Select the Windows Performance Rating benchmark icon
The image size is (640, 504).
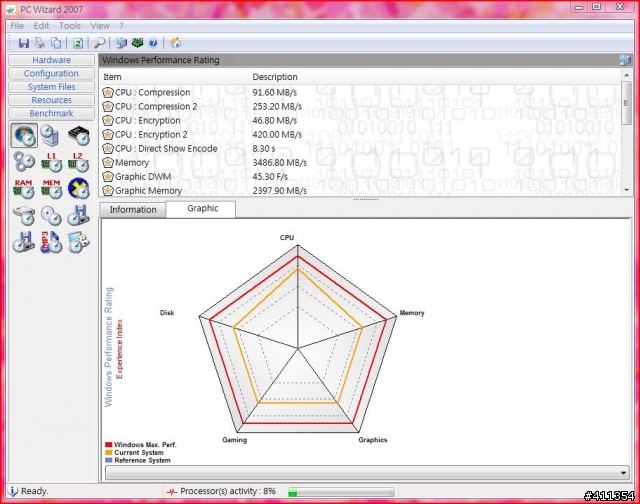click(x=24, y=135)
